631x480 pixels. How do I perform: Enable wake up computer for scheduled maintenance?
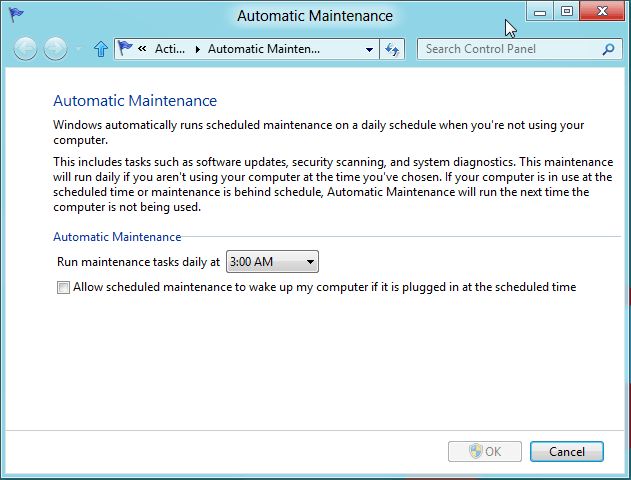tap(63, 287)
